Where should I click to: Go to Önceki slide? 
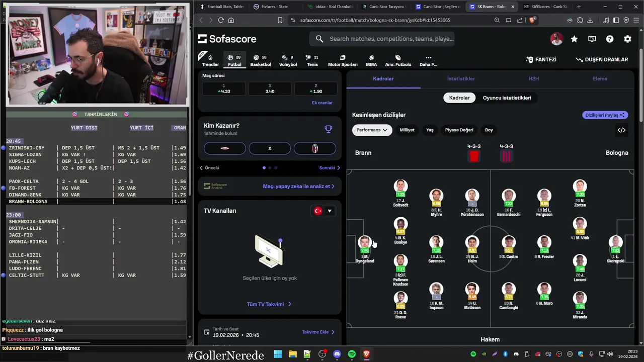pos(209,168)
